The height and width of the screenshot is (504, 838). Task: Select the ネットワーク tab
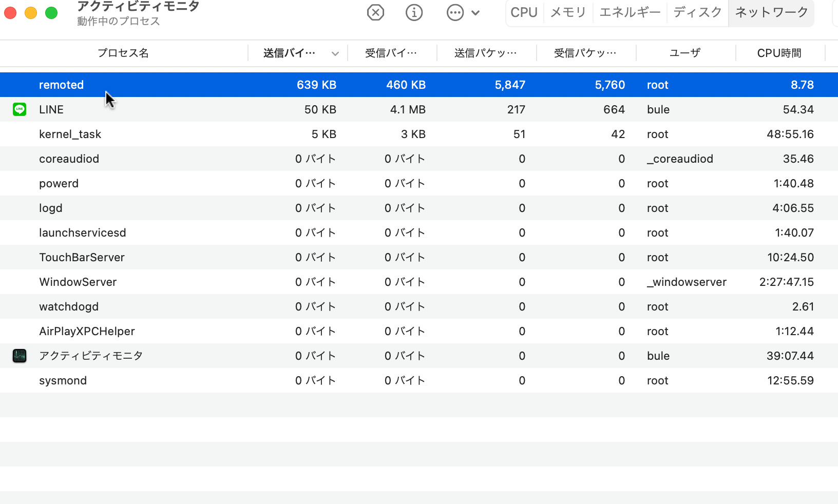tap(771, 12)
